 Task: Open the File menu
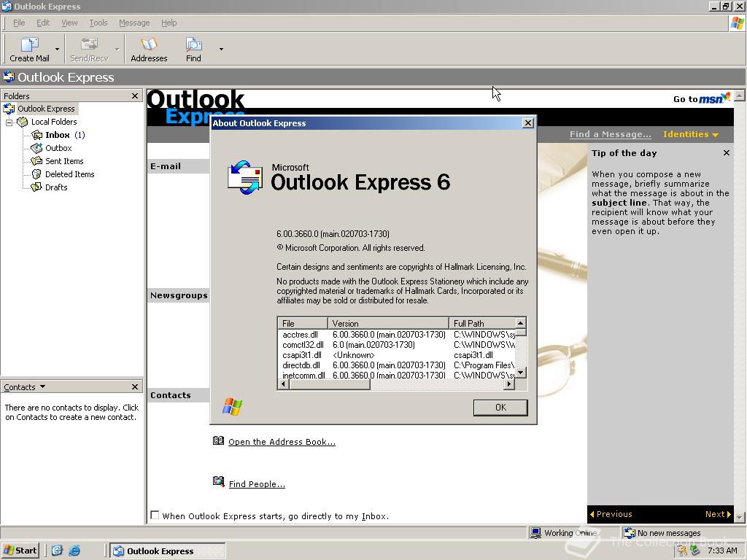pos(19,23)
